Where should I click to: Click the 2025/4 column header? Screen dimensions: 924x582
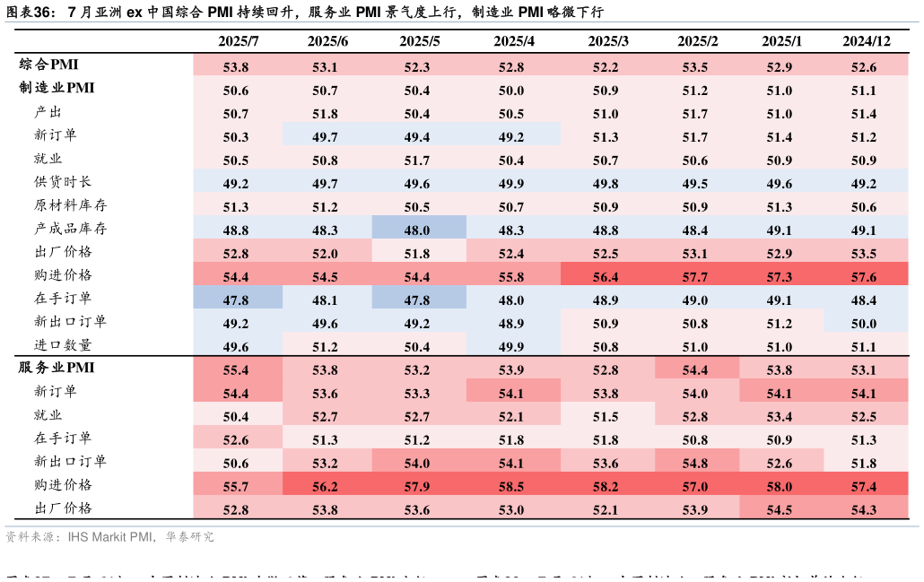pos(514,41)
